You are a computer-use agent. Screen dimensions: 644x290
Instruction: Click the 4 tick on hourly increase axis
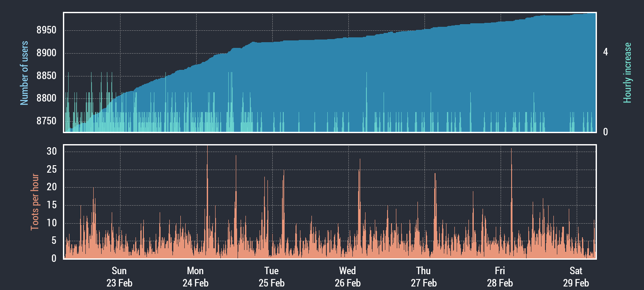(605, 52)
